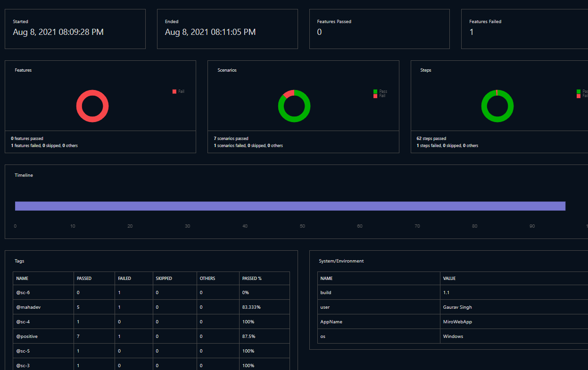Click the Tags panel title
This screenshot has height=370, width=588.
click(x=19, y=261)
